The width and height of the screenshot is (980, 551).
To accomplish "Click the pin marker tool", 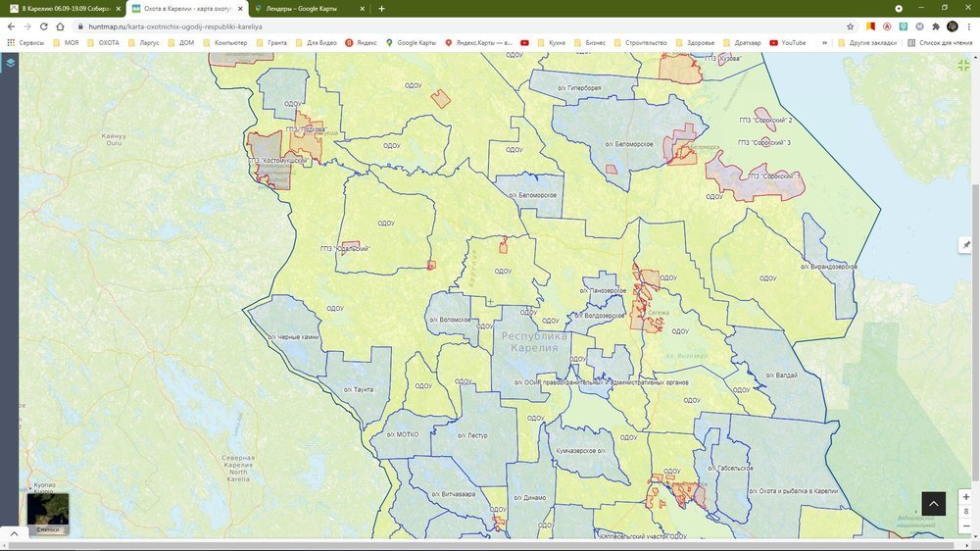I will pyautogui.click(x=966, y=244).
